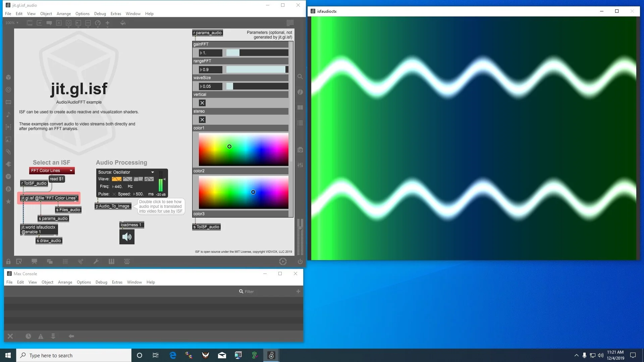Select the square wave shape
Image resolution: width=644 pixels, height=362 pixels.
(x=138, y=179)
